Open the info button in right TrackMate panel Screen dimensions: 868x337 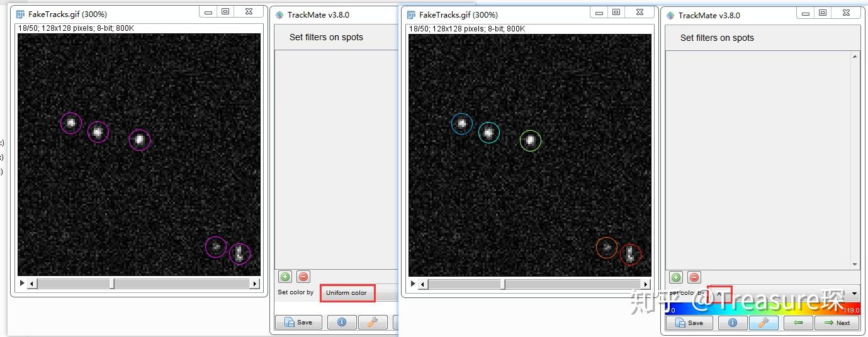coord(732,323)
